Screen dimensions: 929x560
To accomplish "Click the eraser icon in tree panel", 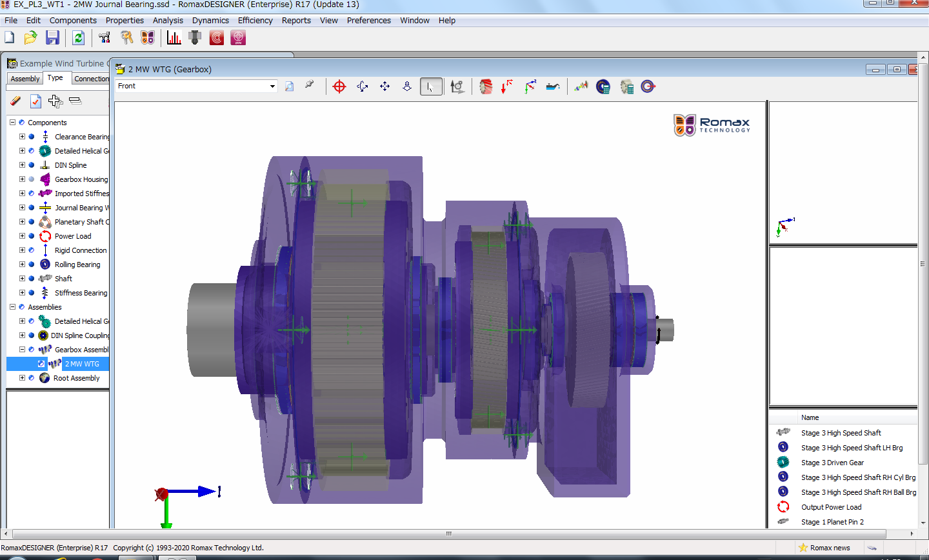I will [x=16, y=101].
